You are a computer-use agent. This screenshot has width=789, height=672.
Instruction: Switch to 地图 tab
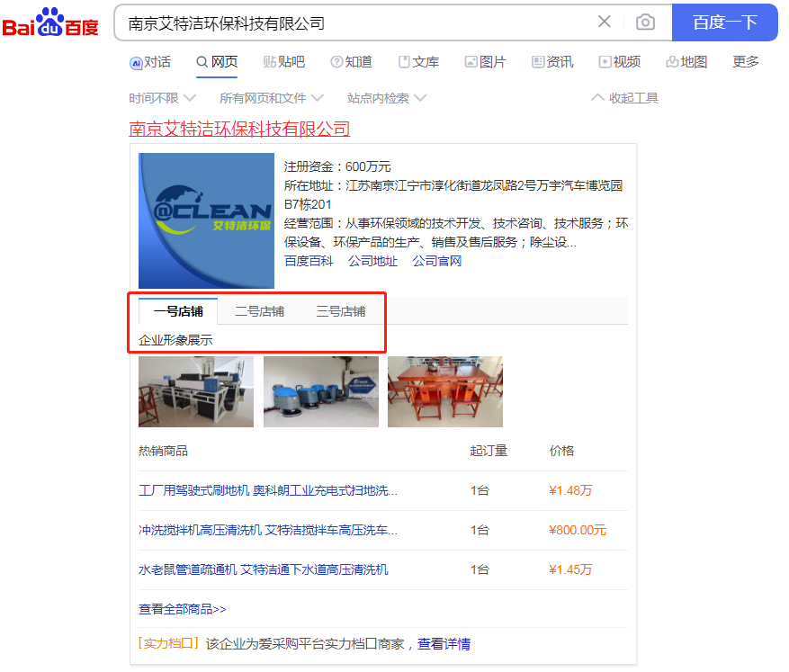(x=686, y=62)
